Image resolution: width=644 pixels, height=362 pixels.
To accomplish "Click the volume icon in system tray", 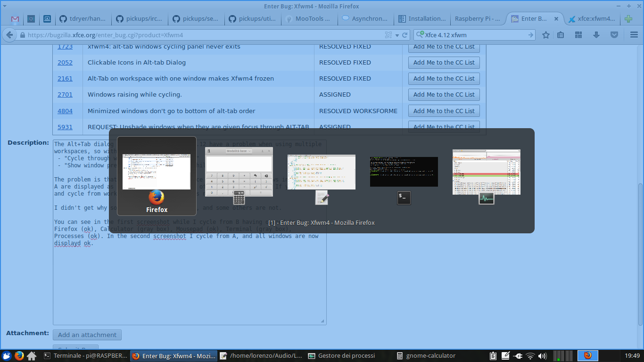I will [x=542, y=356].
